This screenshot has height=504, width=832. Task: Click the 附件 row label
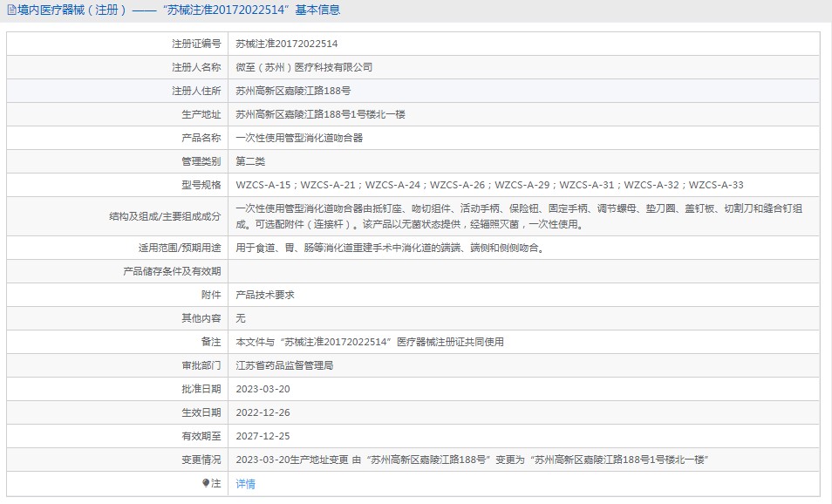click(x=211, y=295)
